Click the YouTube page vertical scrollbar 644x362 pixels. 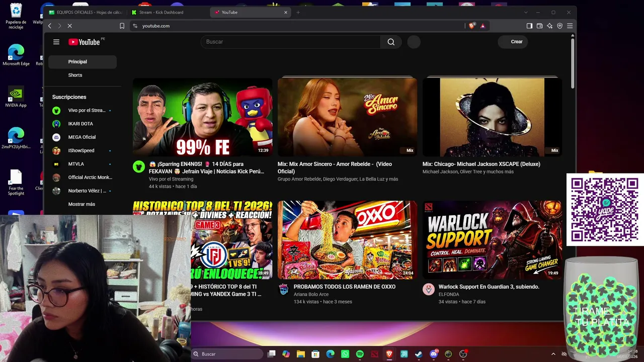pos(573,64)
